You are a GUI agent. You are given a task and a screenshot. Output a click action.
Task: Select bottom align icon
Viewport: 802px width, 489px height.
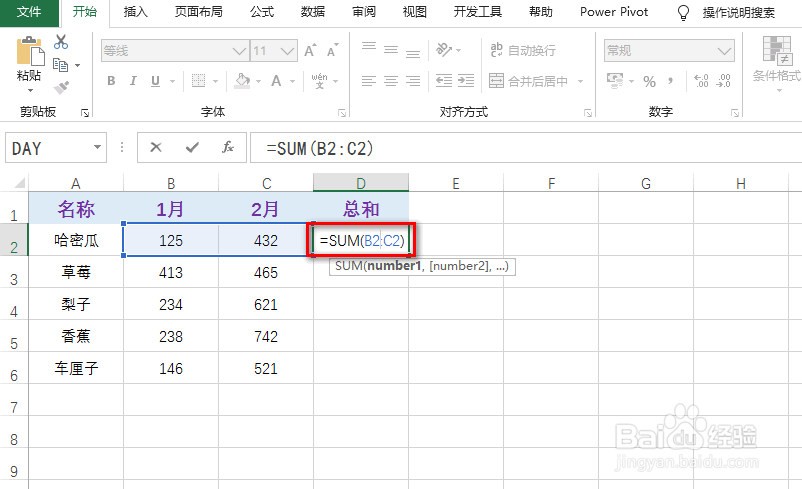[x=413, y=53]
